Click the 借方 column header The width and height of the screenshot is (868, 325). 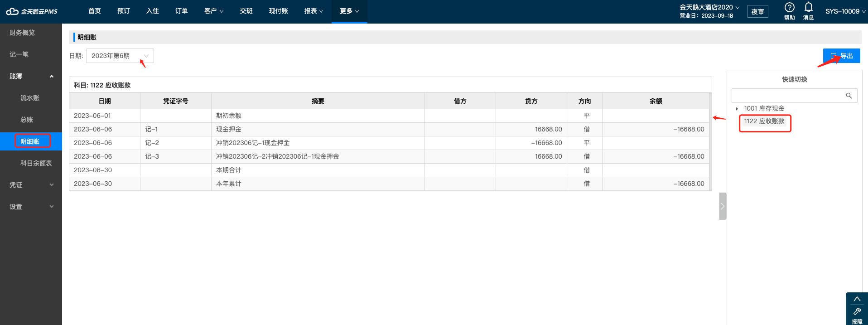tap(460, 101)
